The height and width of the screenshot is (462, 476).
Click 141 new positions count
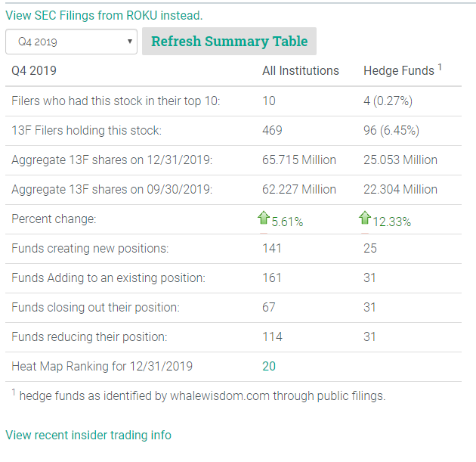(x=272, y=248)
